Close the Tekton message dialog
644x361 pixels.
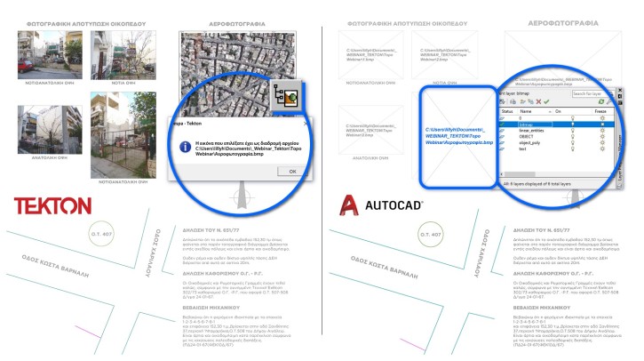pos(305,123)
